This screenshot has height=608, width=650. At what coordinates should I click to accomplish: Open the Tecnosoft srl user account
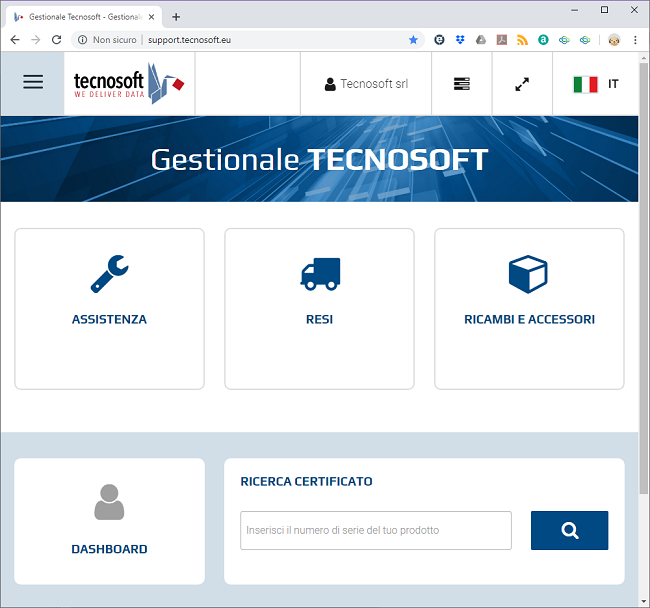[x=366, y=84]
